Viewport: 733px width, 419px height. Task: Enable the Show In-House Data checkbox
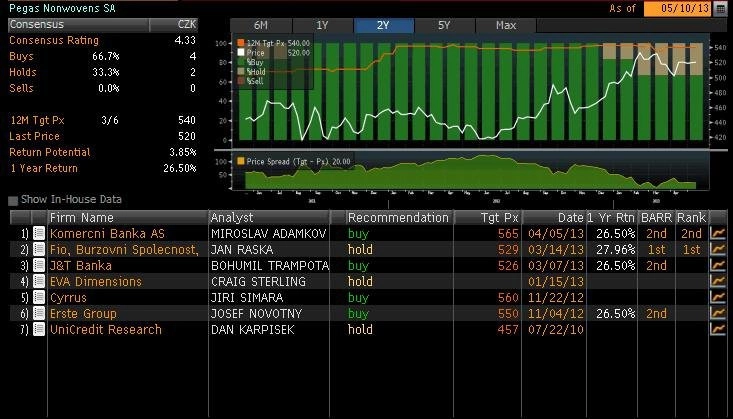coord(13,200)
